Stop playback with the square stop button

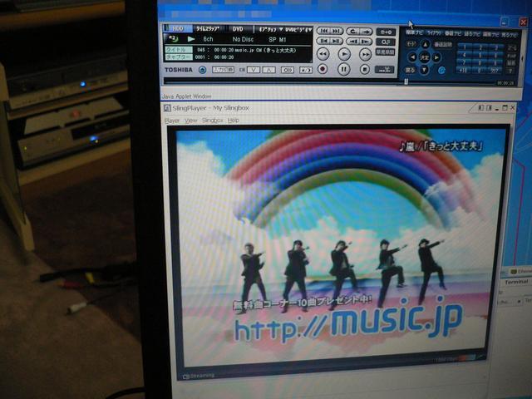point(364,70)
